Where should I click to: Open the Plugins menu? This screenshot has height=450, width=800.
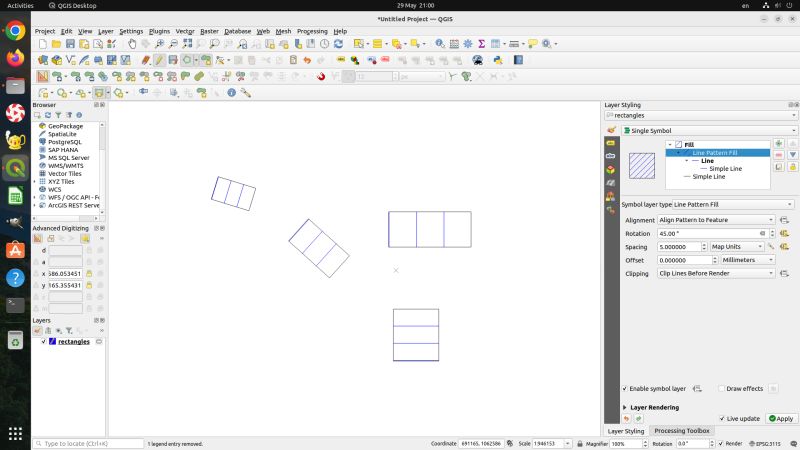[159, 31]
